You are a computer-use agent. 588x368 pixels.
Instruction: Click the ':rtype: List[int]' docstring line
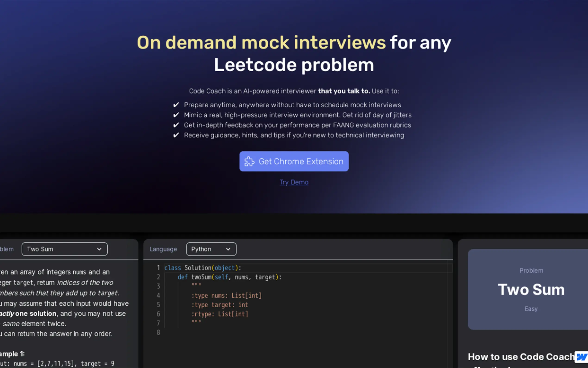(220, 314)
